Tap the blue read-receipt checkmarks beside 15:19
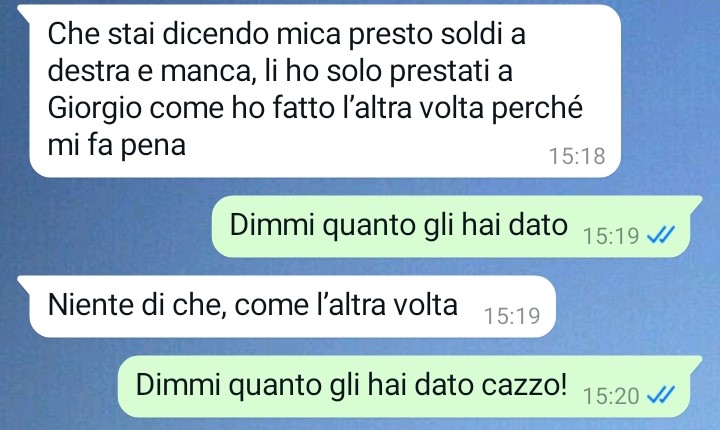The height and width of the screenshot is (430, 720). (661, 235)
